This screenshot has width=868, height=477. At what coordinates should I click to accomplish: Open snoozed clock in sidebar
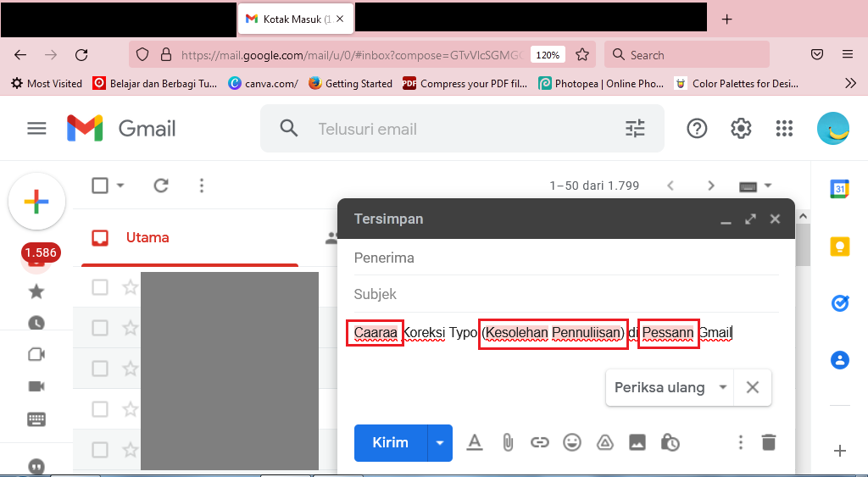click(36, 323)
